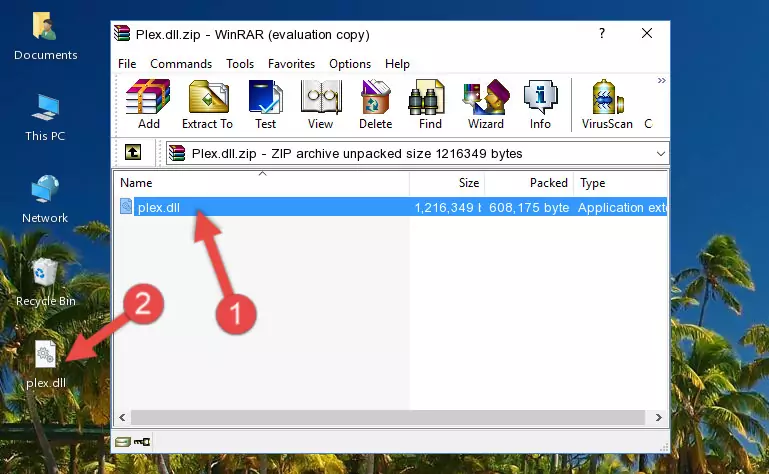Screen dimensions: 769x474
Task: Sort by the Type column header
Action: (x=620, y=183)
